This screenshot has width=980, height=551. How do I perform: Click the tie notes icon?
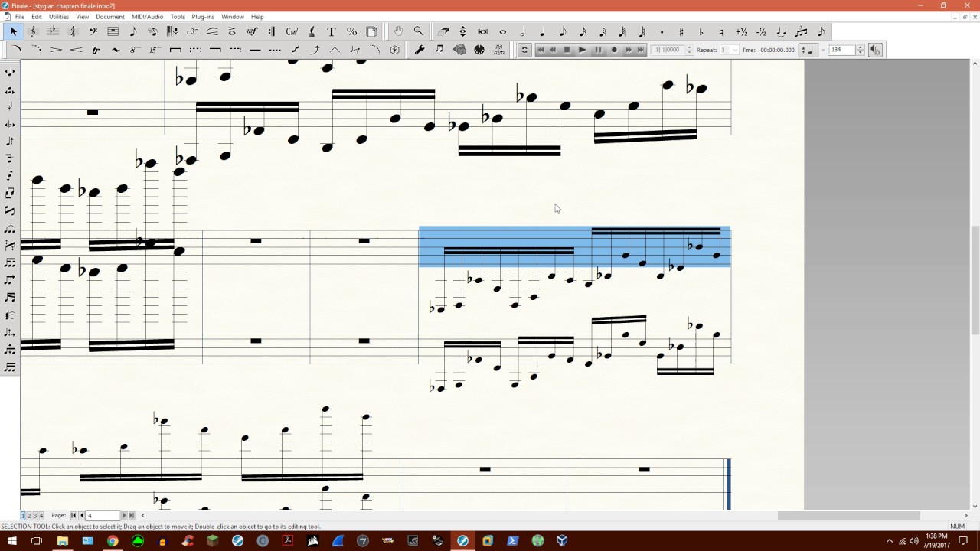782,31
